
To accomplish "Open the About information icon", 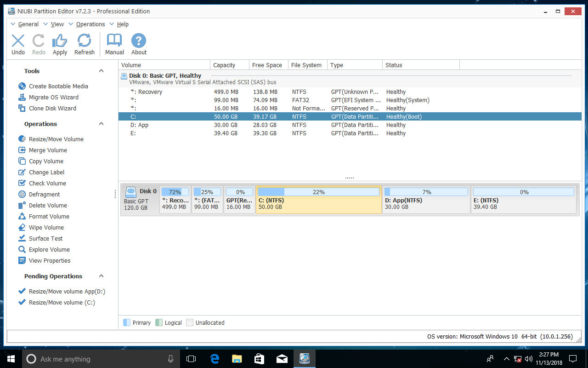I will pos(139,45).
